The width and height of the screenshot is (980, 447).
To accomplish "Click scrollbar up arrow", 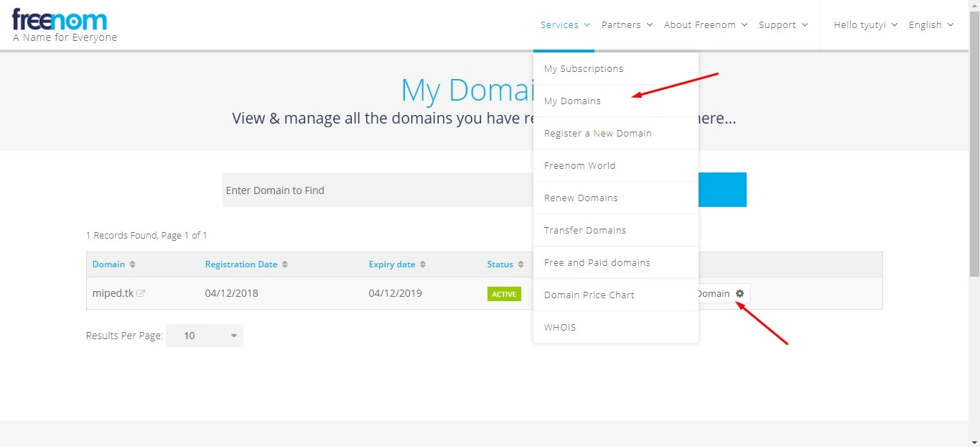I will (974, 6).
